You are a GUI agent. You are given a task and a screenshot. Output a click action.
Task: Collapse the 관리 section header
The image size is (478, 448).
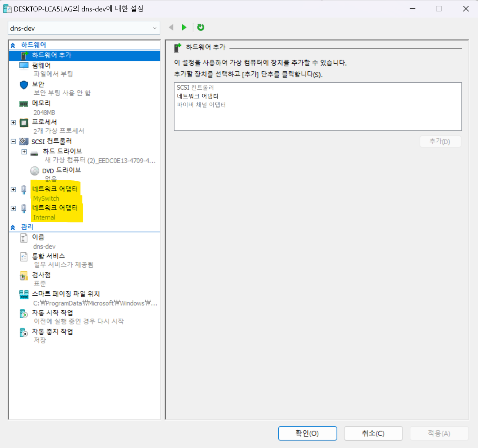[13, 227]
